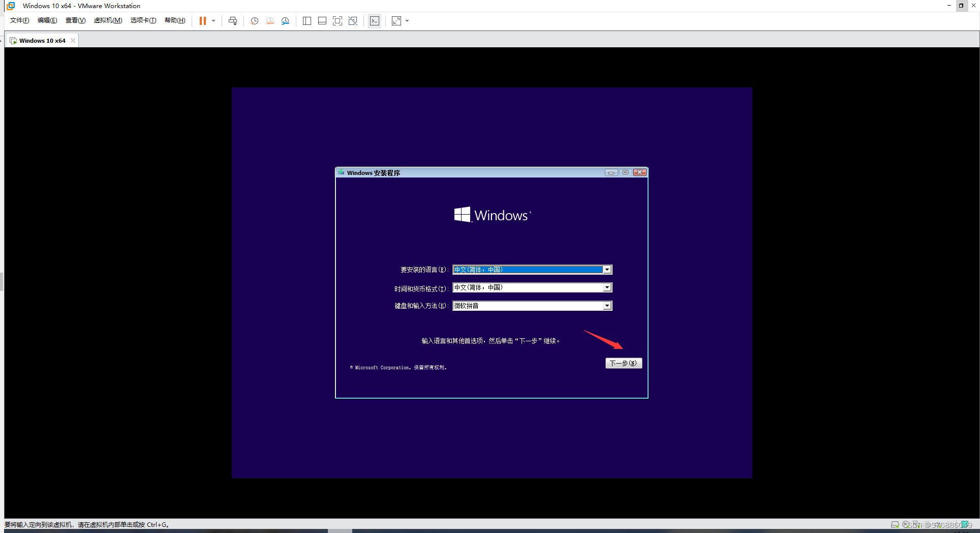The height and width of the screenshot is (533, 980).
Task: Minimize the VMware Workstation window
Action: pyautogui.click(x=948, y=6)
